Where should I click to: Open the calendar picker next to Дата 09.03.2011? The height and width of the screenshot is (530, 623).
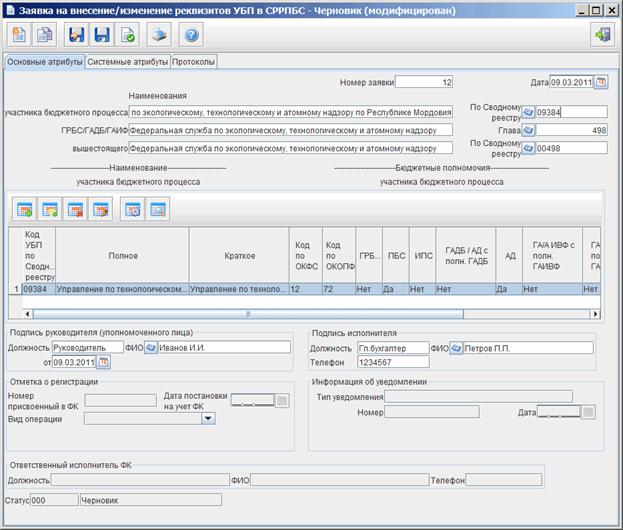click(601, 82)
